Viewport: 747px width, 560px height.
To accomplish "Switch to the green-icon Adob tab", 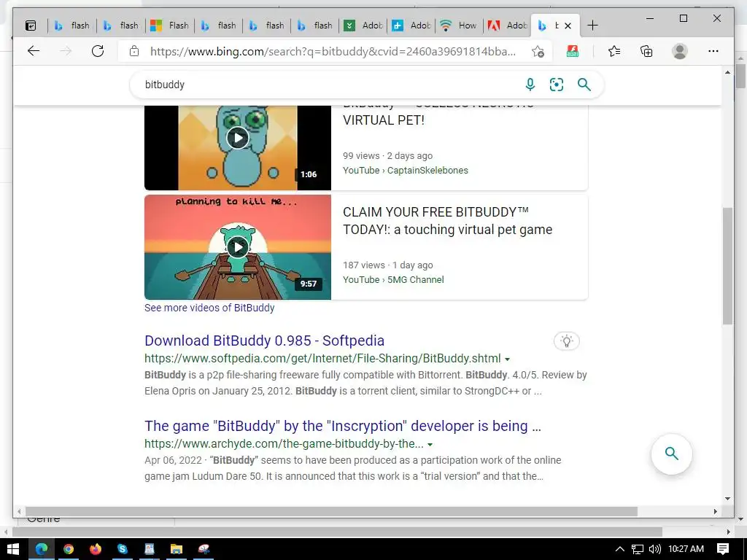I will [x=363, y=26].
